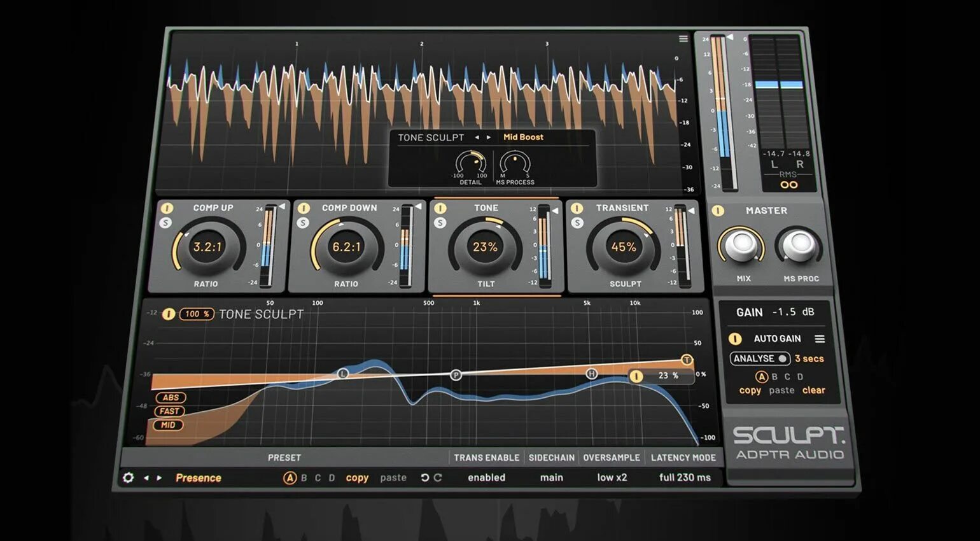Click the 100 % Tone Sculpt amount

[x=197, y=314]
